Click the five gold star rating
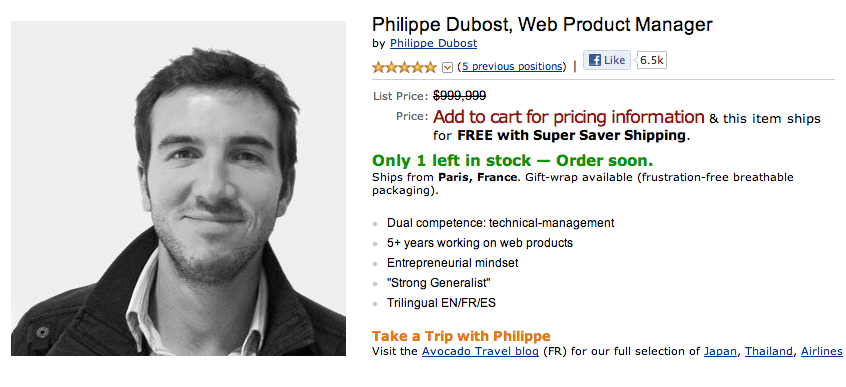846x387 pixels. pos(404,67)
